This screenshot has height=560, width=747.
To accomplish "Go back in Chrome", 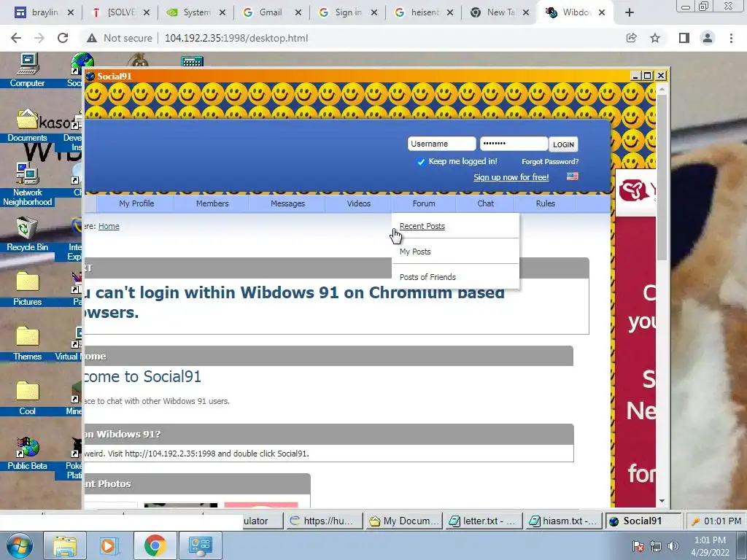I will [x=16, y=38].
